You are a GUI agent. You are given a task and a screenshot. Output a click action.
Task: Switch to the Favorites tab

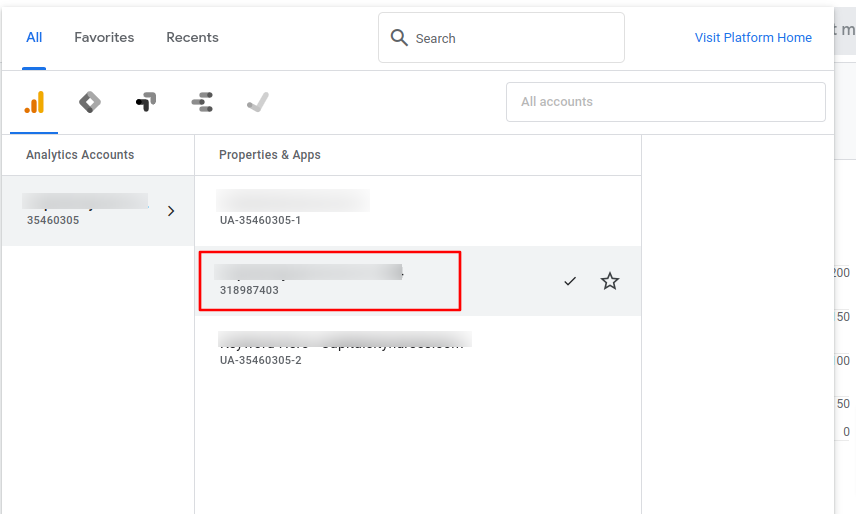(104, 37)
